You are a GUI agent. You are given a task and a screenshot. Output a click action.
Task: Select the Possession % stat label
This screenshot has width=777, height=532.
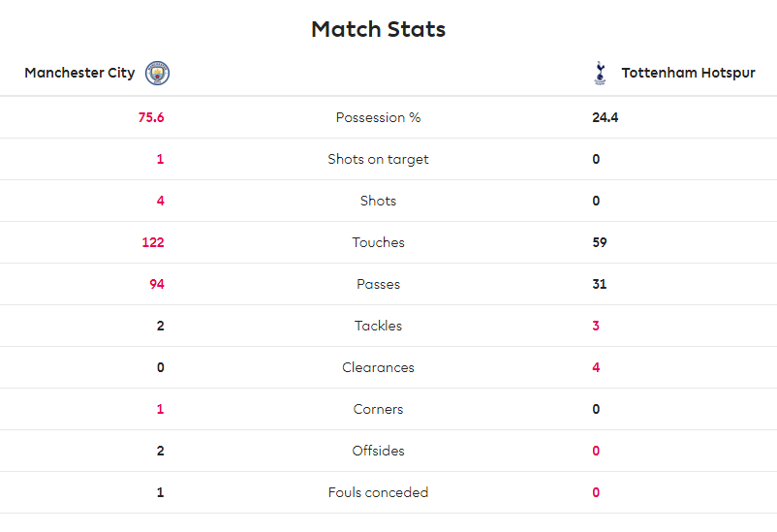(378, 117)
